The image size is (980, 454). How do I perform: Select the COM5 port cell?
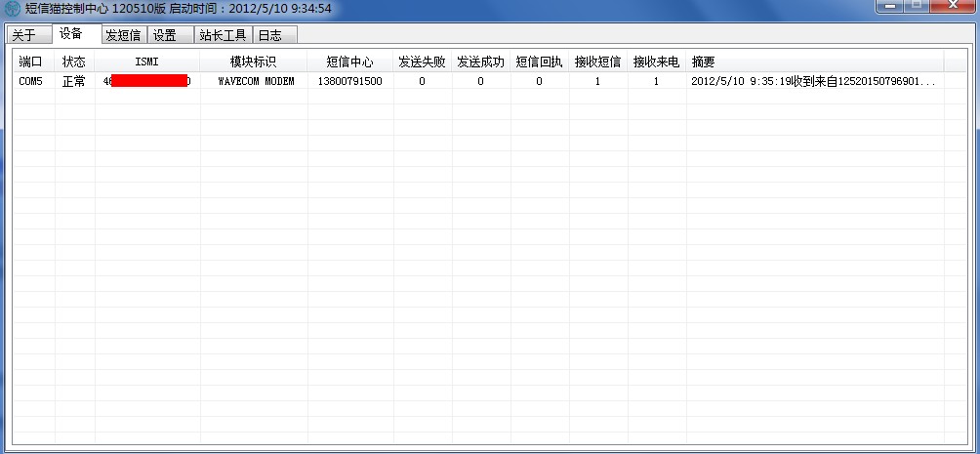[31, 81]
